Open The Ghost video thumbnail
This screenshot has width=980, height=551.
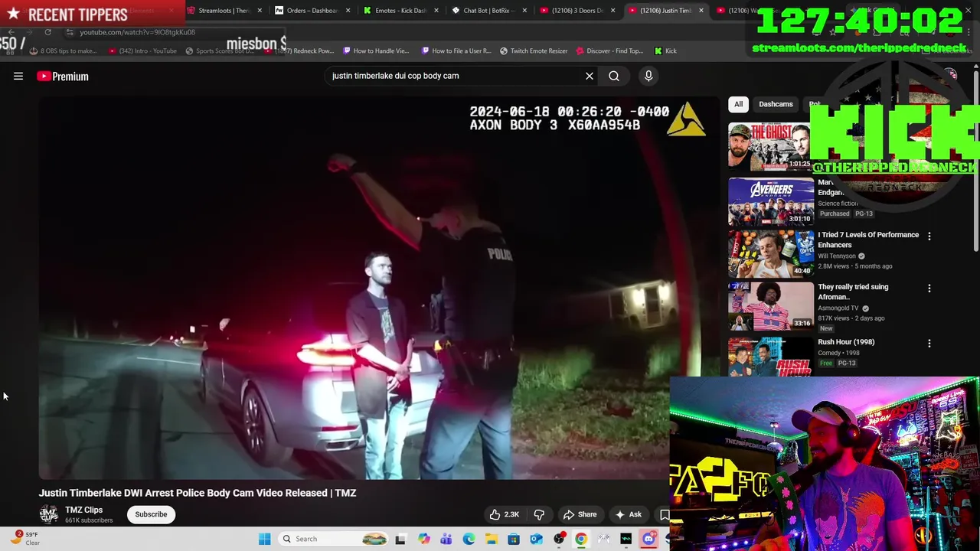tap(770, 146)
